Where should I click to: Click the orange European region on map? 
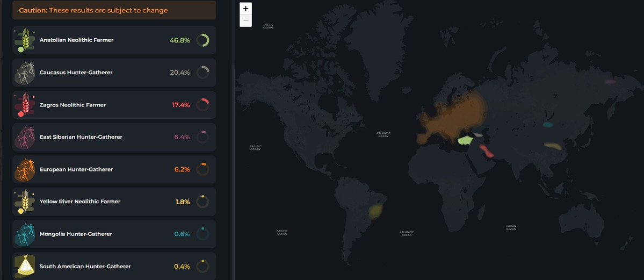[452, 117]
